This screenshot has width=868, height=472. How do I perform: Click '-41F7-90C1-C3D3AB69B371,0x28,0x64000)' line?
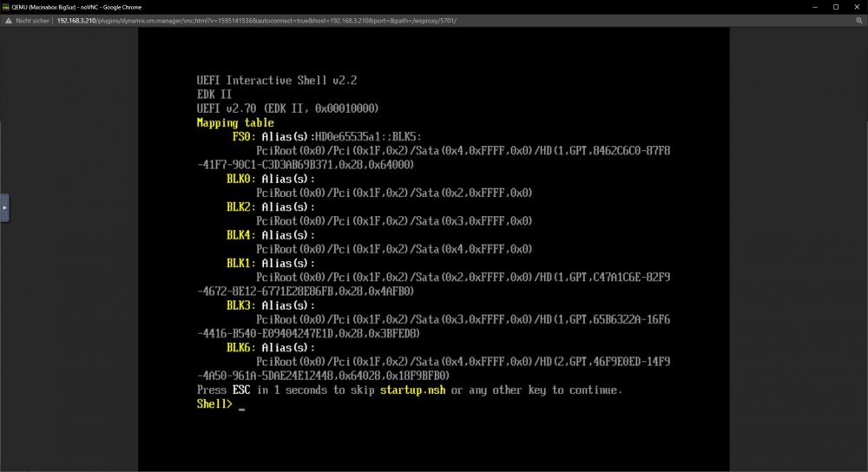pyautogui.click(x=306, y=165)
